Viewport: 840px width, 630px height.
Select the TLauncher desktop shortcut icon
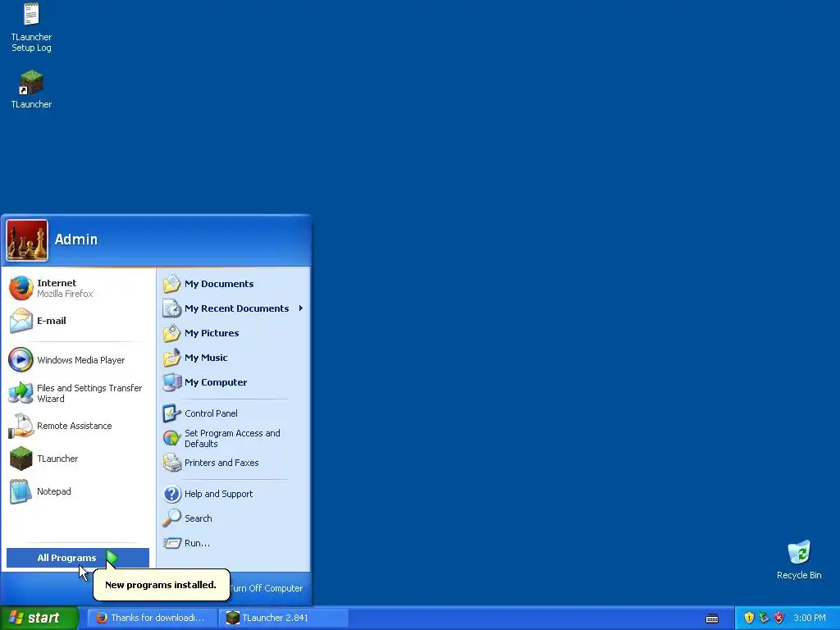[x=32, y=89]
